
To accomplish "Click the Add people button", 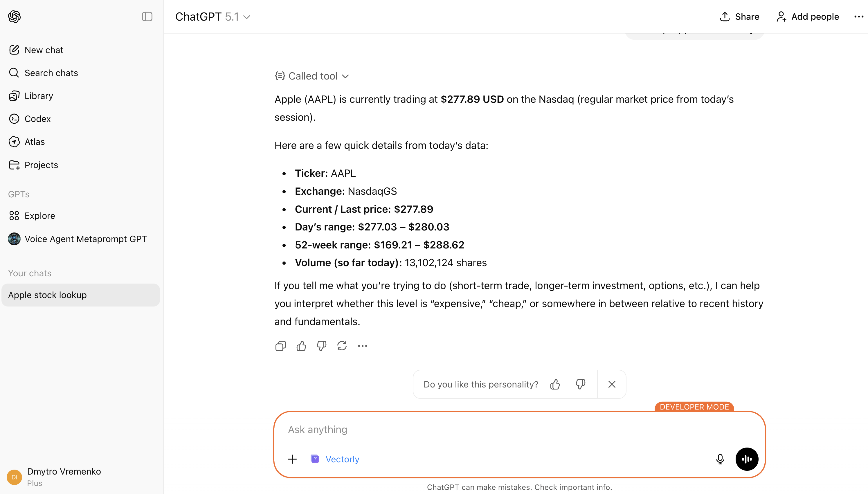I will coord(808,17).
